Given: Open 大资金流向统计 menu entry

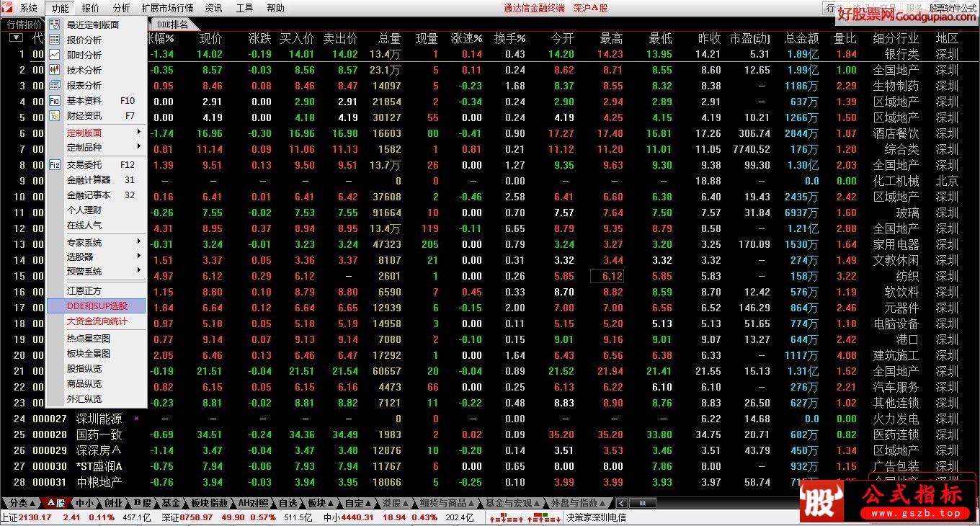Looking at the screenshot, I should coord(96,321).
